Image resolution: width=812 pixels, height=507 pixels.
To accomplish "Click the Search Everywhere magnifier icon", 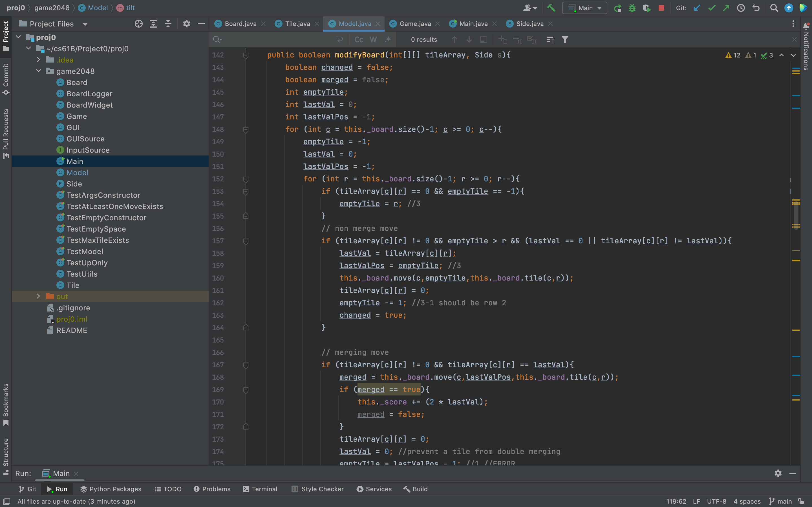I will coord(774,8).
